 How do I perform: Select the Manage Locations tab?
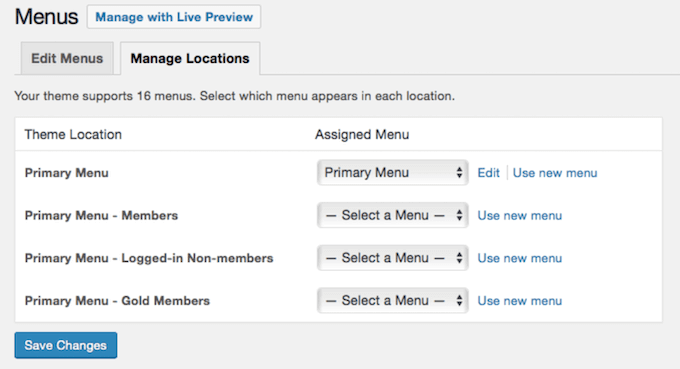pos(190,59)
